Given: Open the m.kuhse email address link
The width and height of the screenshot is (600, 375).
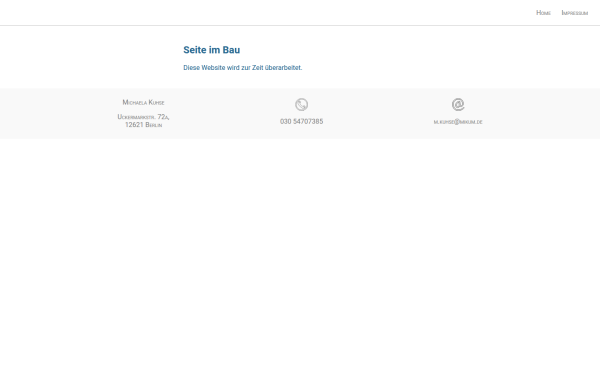Looking at the screenshot, I should 458,122.
